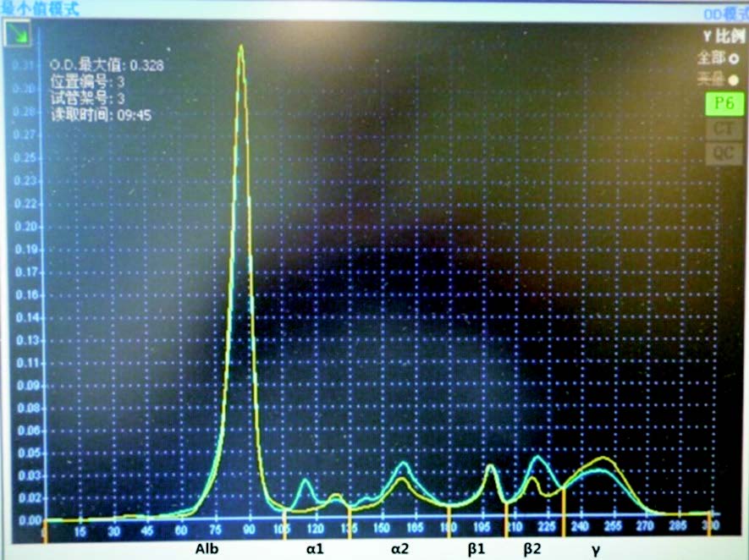The image size is (749, 560).
Task: Click the greyed CT button
Action: pos(724,129)
